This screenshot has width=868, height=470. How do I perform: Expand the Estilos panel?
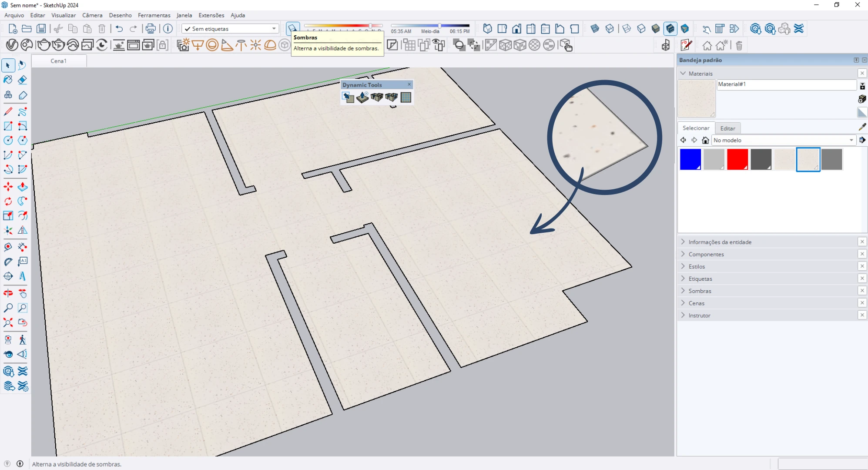click(696, 266)
